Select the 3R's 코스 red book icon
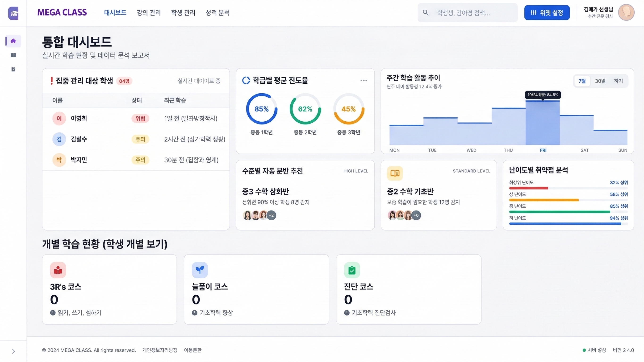644x362 pixels. (x=58, y=270)
